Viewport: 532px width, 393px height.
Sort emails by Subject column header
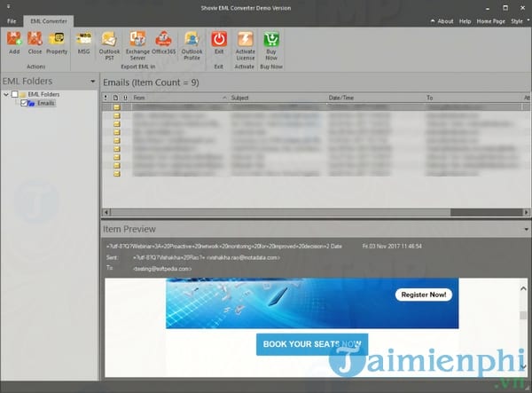point(278,98)
